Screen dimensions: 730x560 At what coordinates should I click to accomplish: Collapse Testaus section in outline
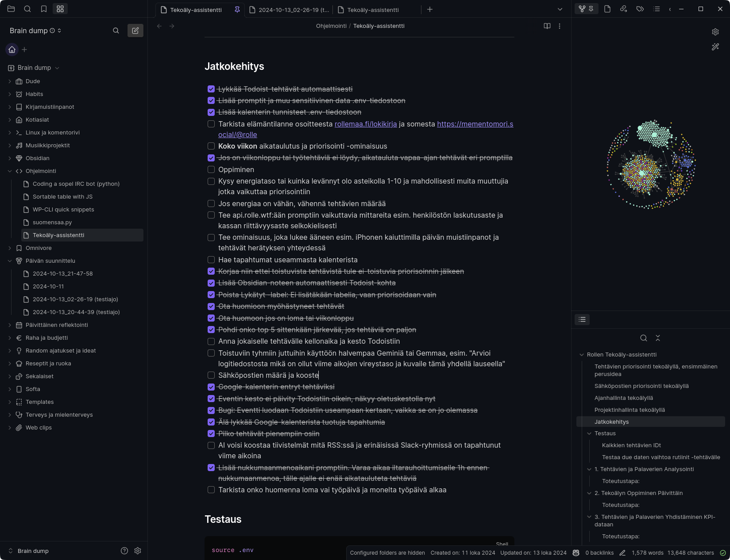(x=589, y=433)
